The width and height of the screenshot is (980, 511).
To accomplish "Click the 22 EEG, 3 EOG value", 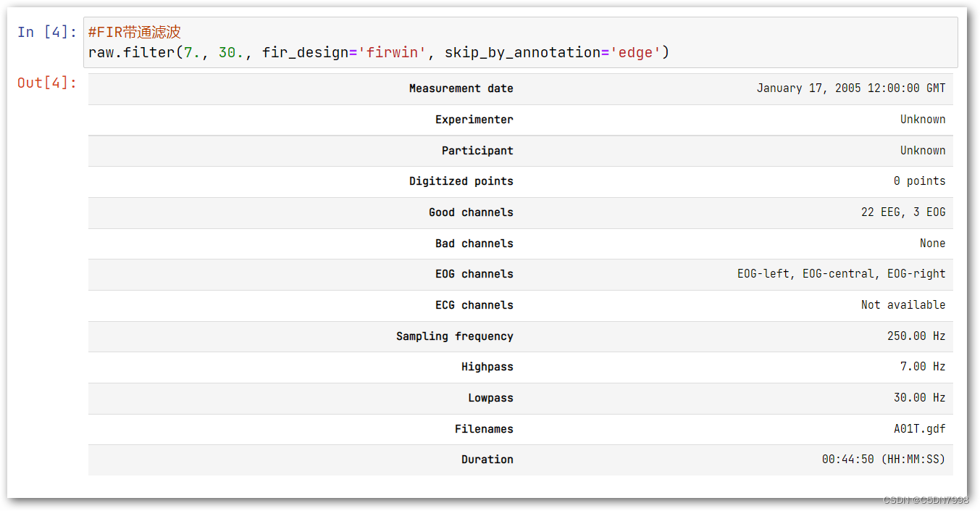I will coord(902,212).
